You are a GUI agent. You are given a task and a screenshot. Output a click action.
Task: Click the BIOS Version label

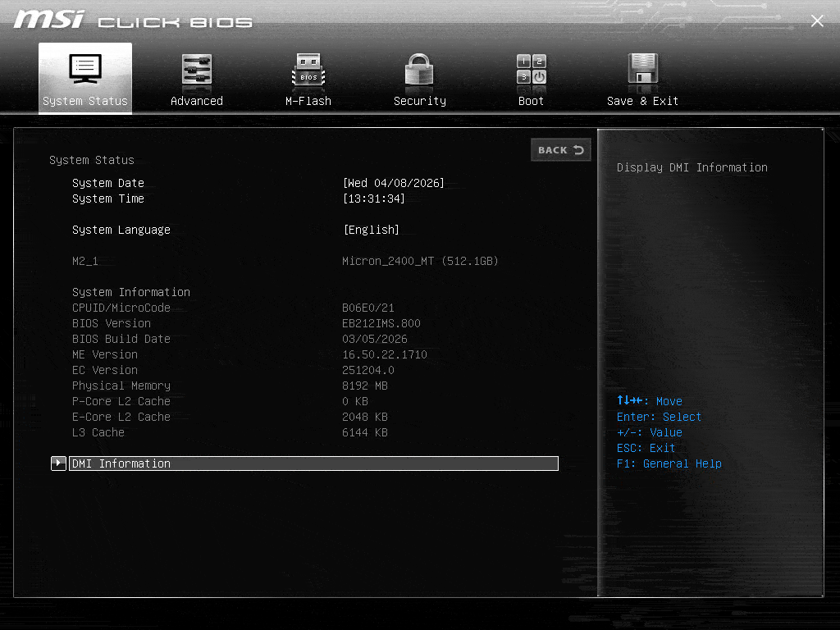click(112, 323)
